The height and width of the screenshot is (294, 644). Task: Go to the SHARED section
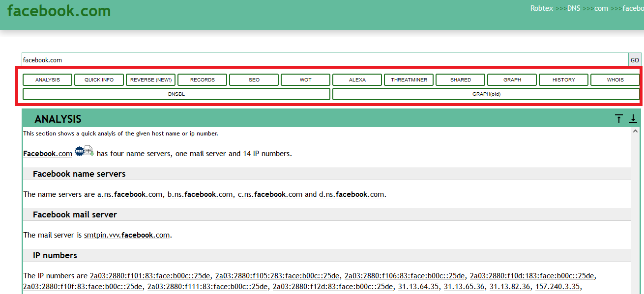point(461,80)
